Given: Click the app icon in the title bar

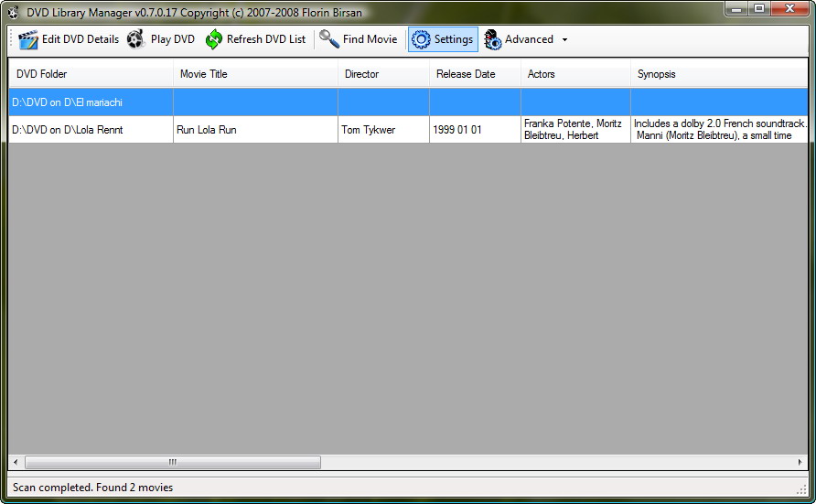Looking at the screenshot, I should coord(13,13).
